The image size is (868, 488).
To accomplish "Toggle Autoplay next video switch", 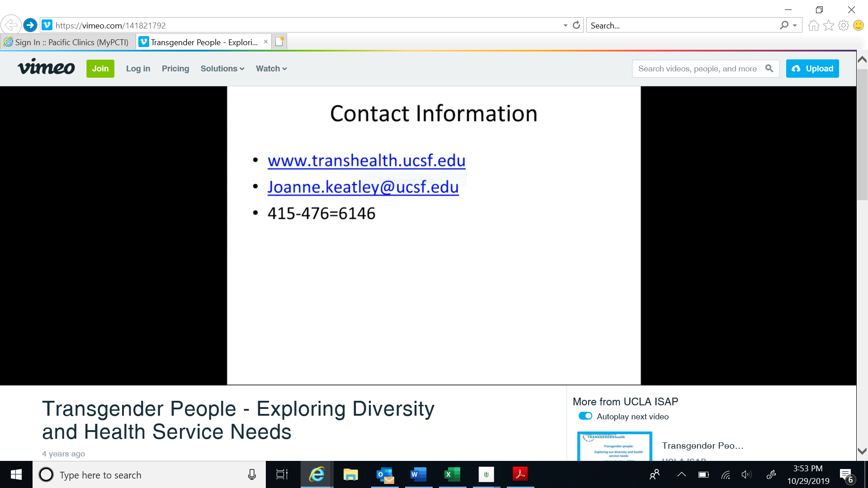I will (585, 416).
